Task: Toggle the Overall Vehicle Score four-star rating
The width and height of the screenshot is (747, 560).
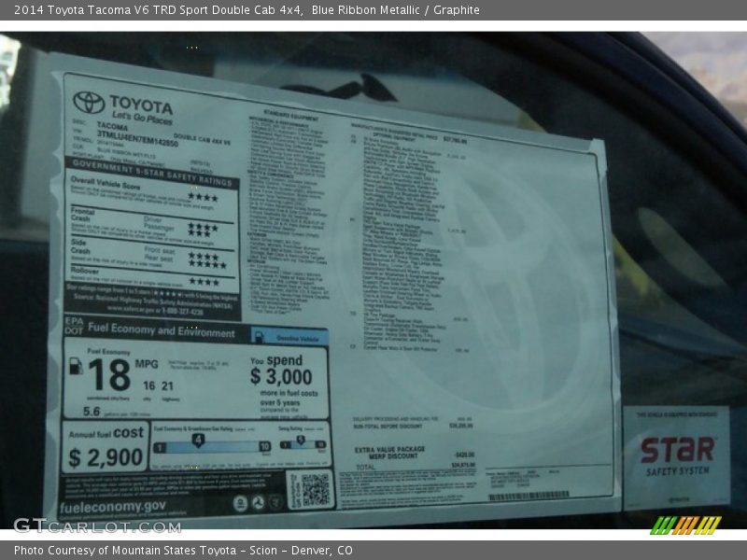Action: (x=203, y=197)
